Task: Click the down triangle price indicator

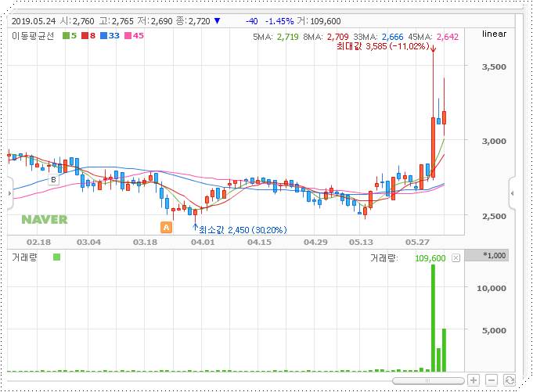Action: (x=218, y=21)
